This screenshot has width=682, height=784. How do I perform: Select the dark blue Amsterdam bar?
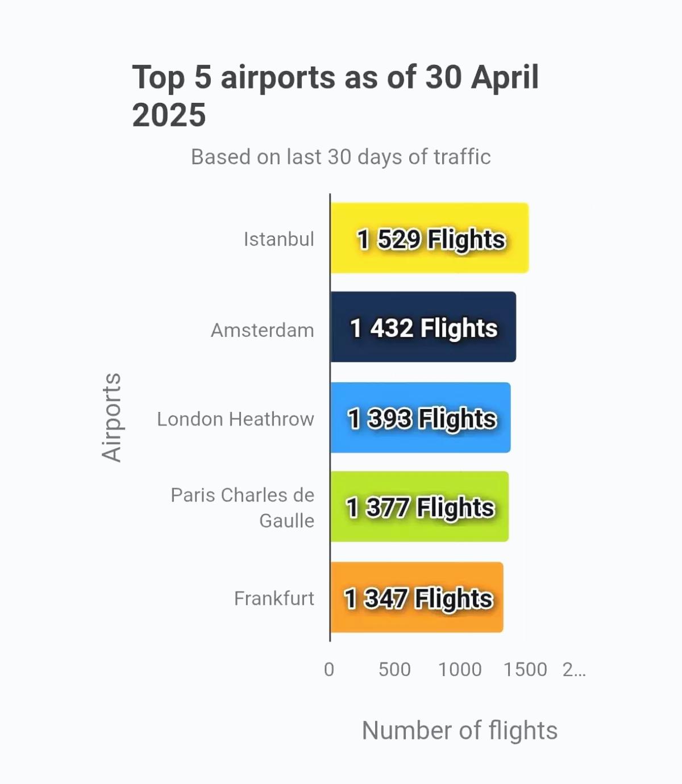423,327
